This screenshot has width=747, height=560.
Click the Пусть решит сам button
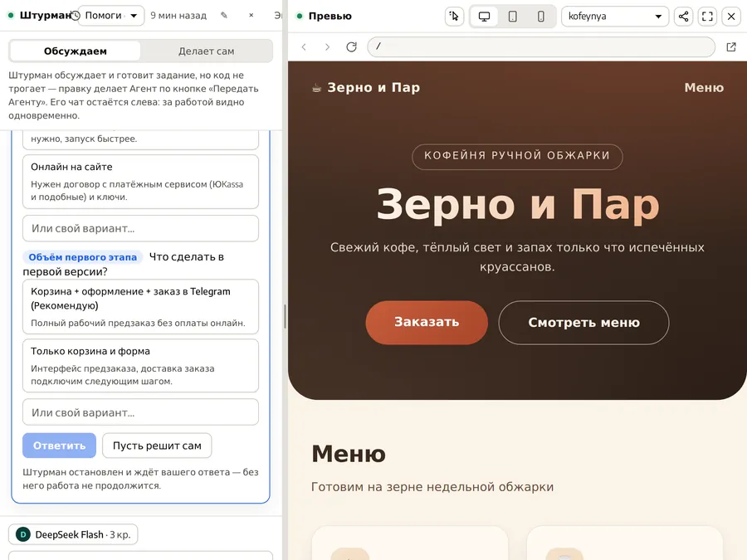point(157,446)
